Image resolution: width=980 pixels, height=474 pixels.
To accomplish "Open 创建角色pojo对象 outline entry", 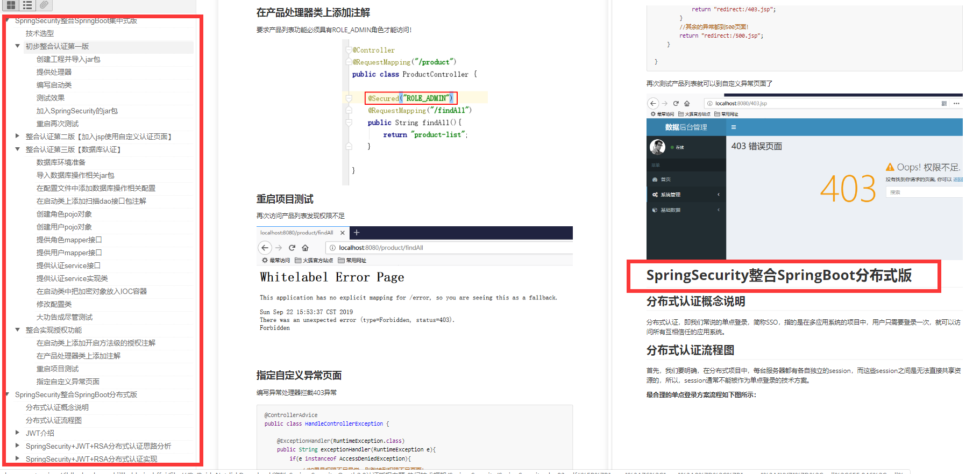I will [64, 214].
